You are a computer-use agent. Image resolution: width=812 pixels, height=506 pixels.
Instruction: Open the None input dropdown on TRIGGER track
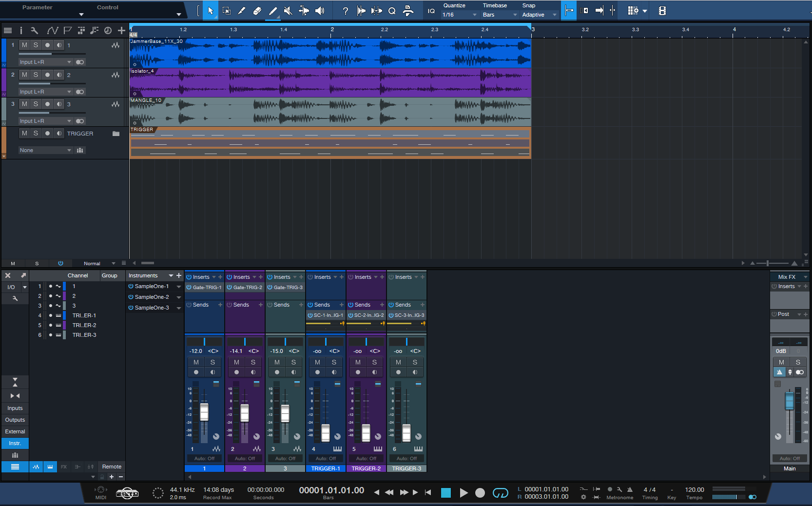tap(45, 150)
